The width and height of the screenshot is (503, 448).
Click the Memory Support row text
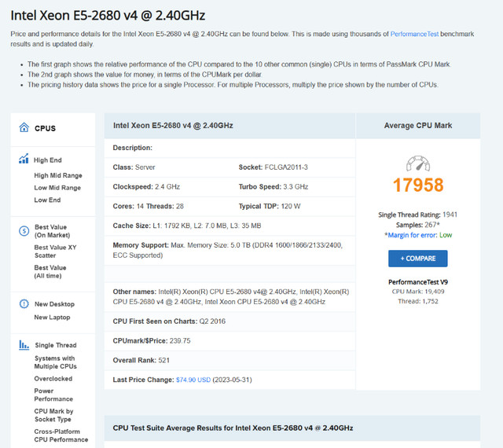point(228,250)
